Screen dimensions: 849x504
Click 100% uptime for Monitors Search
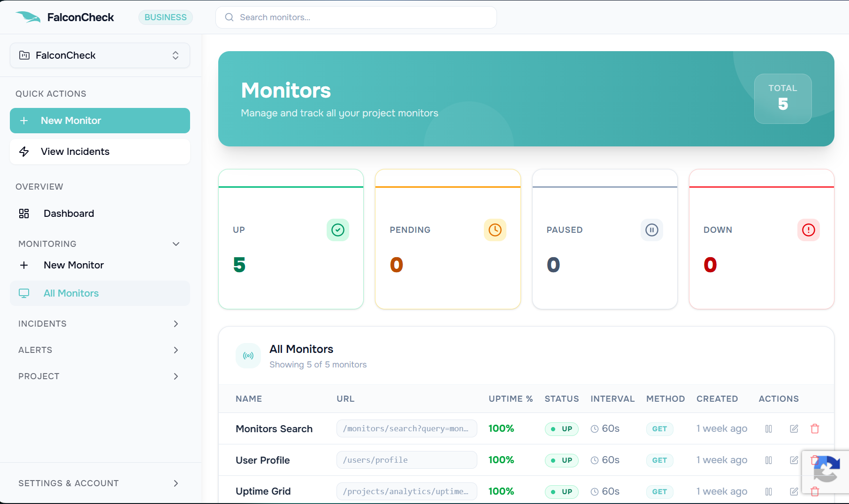click(501, 428)
